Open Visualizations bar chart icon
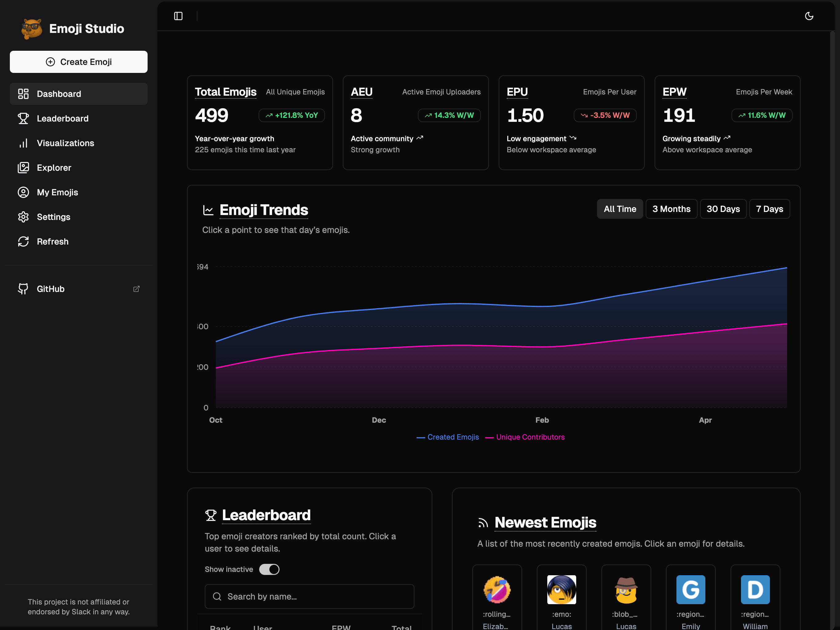Screen dimensions: 840x630 click(24, 143)
